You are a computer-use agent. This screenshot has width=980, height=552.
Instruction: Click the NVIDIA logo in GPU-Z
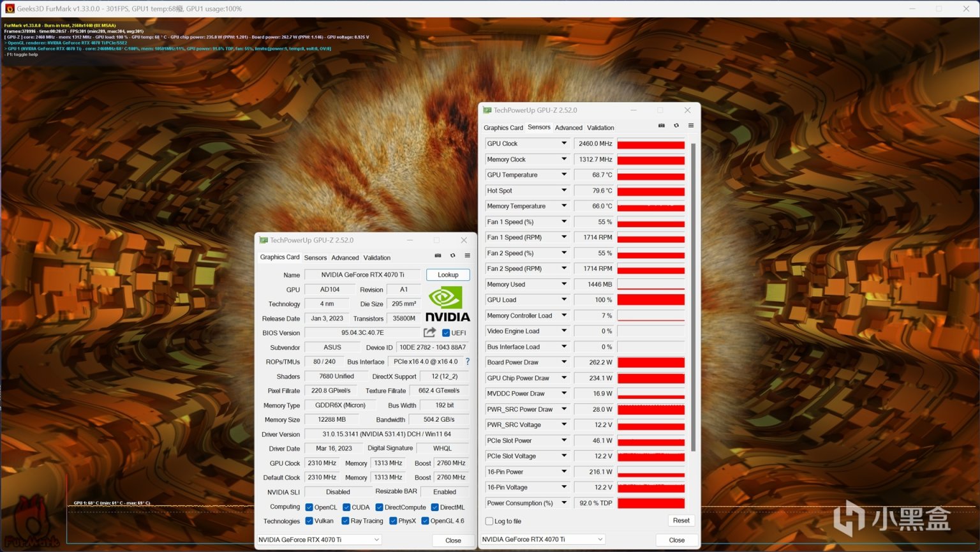click(x=448, y=304)
